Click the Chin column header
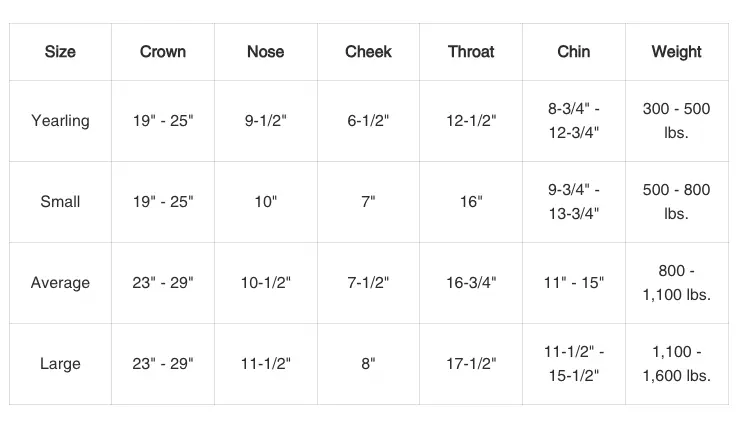The height and width of the screenshot is (429, 749). point(574,52)
